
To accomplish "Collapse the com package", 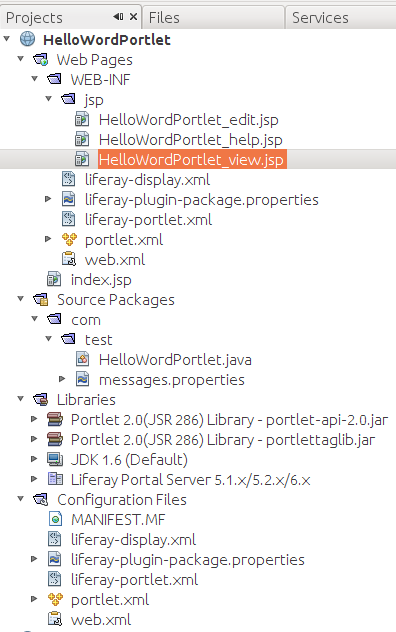I will tap(35, 319).
